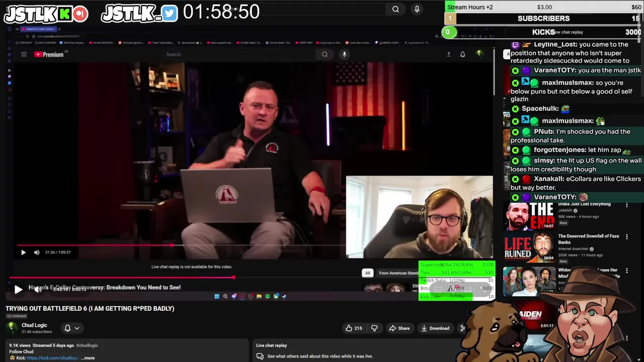Open the options menu for Drake Just Lost Everything

point(626,205)
